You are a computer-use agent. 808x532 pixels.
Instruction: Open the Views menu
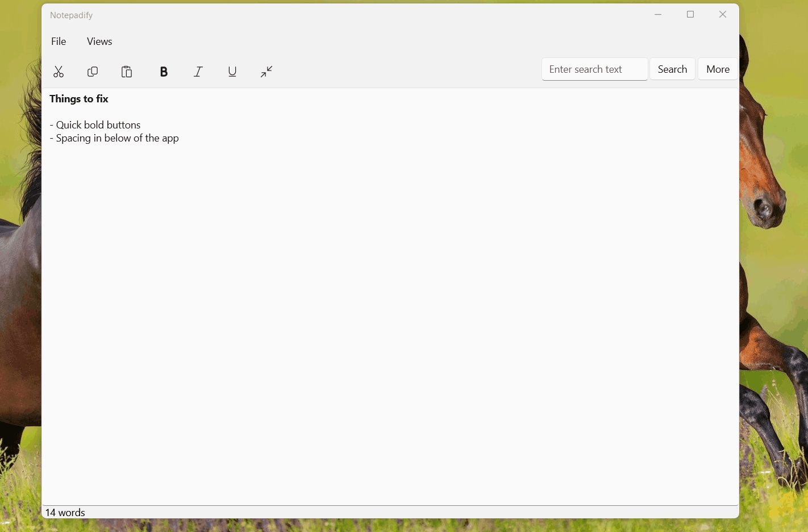pyautogui.click(x=99, y=41)
